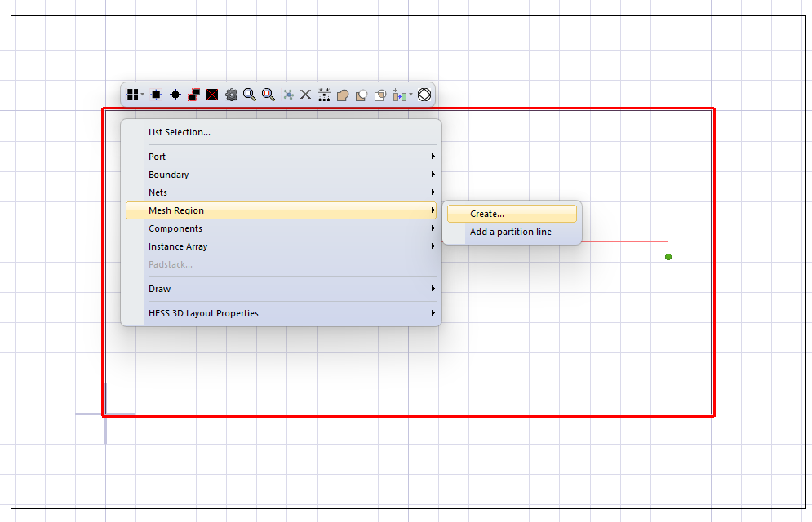Select the delete X icon on the toolbar
This screenshot has height=522, width=812.
click(x=305, y=94)
